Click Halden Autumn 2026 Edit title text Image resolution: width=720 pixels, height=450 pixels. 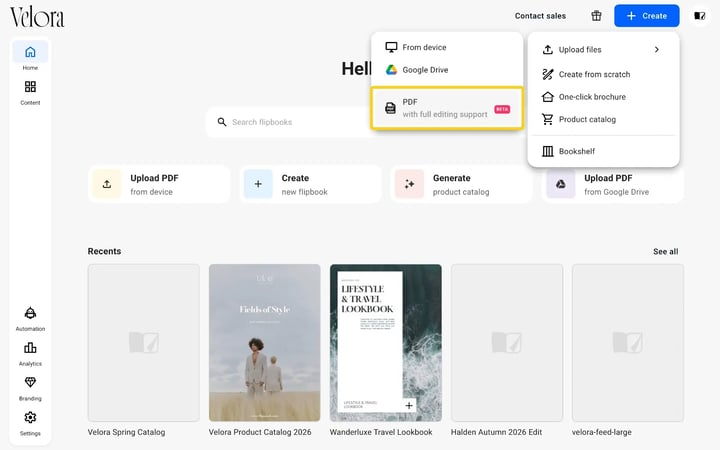(x=496, y=432)
